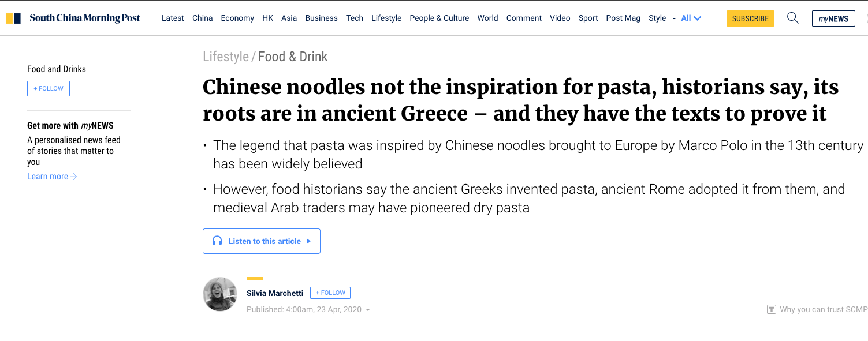
Task: Follow the Food and Drinks topic
Action: [x=49, y=88]
